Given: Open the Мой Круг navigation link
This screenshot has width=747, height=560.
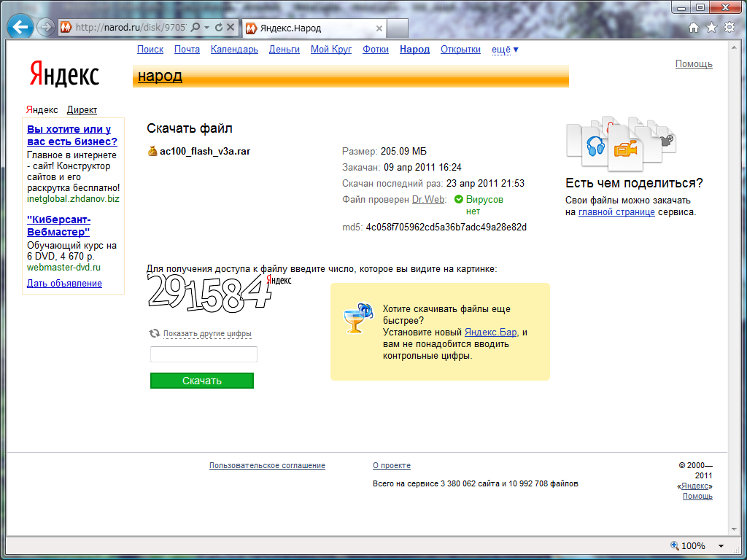Looking at the screenshot, I should (331, 50).
